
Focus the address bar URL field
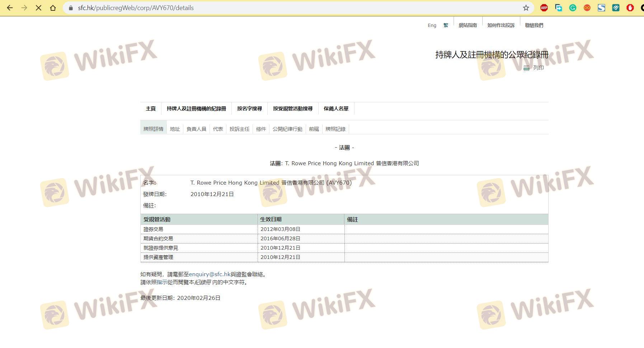[x=298, y=8]
